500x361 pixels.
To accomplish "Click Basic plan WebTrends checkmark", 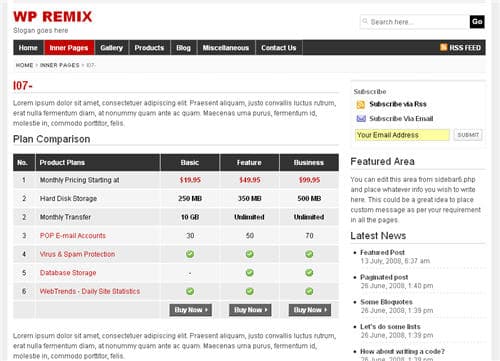I will [190, 291].
